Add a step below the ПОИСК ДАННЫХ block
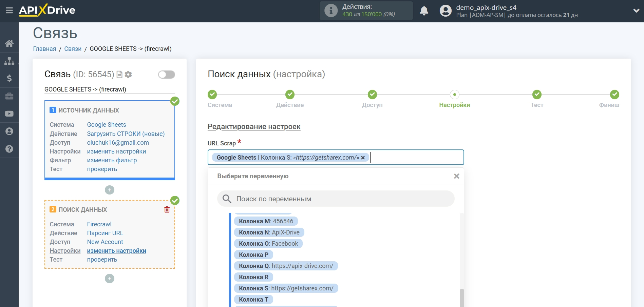The height and width of the screenshot is (307, 644). [x=109, y=279]
